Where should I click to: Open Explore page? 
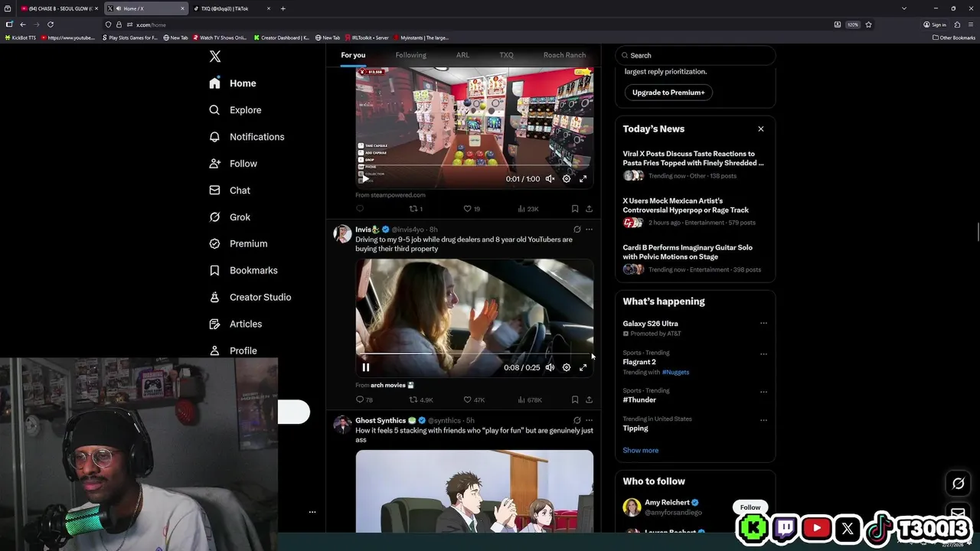click(x=235, y=110)
